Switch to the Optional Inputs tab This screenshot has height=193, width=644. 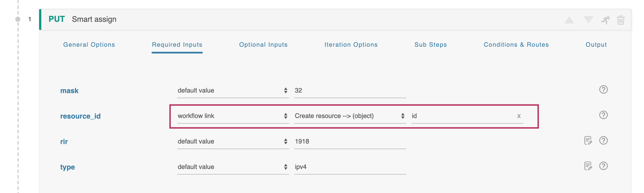263,45
